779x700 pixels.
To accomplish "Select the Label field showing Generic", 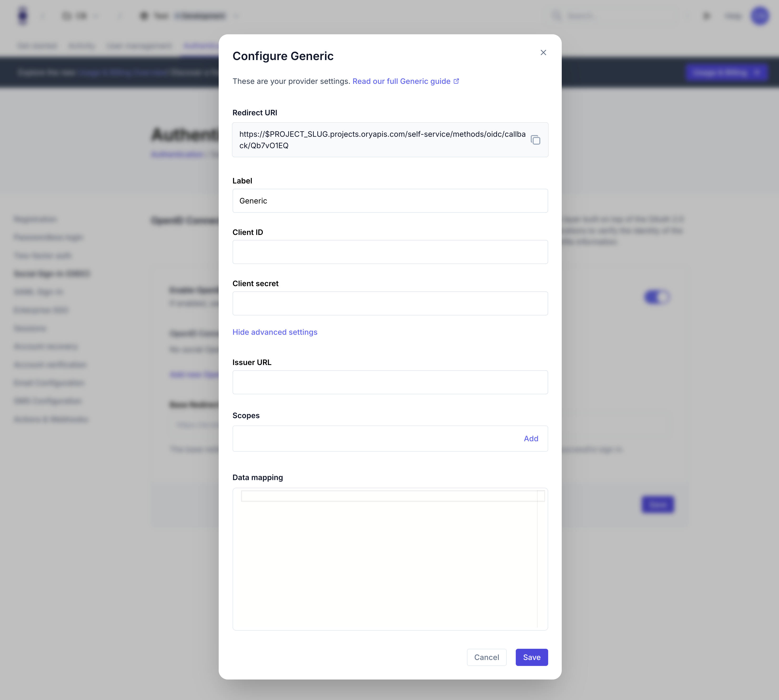I will 390,200.
